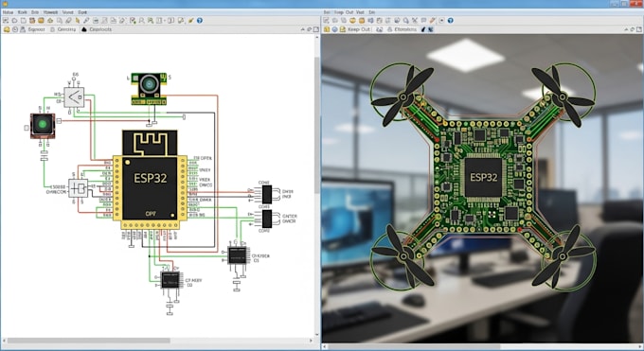Maximize the schematic pane using its square icon
The width and height of the screenshot is (644, 351).
point(316,29)
